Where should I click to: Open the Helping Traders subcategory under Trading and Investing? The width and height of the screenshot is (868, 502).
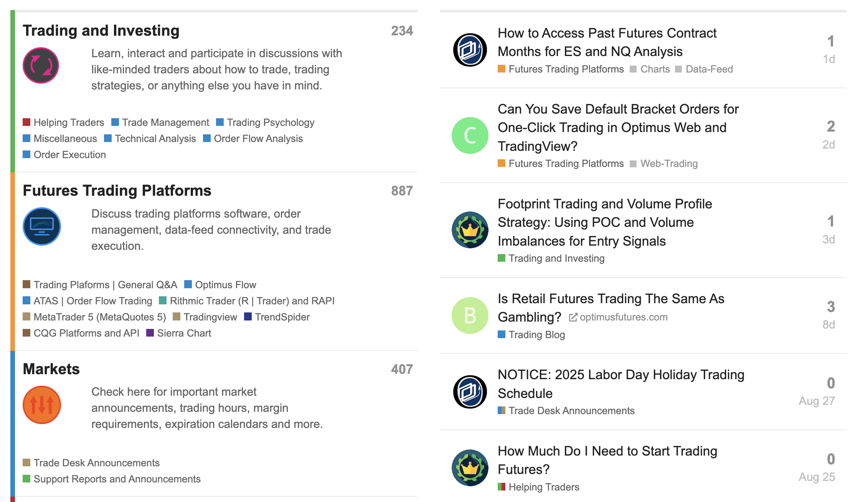coord(69,122)
